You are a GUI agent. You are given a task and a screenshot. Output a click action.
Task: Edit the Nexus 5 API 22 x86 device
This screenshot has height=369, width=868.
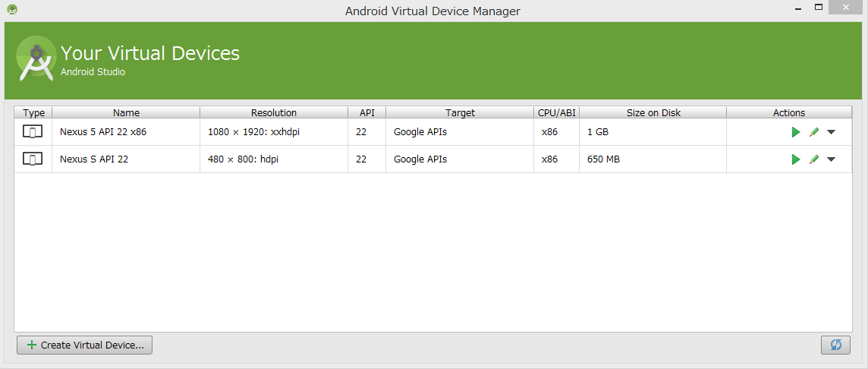click(813, 132)
